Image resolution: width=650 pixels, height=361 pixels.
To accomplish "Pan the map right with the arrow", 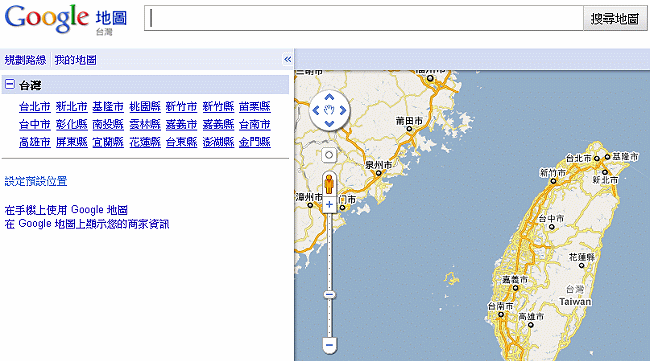I will 343,110.
